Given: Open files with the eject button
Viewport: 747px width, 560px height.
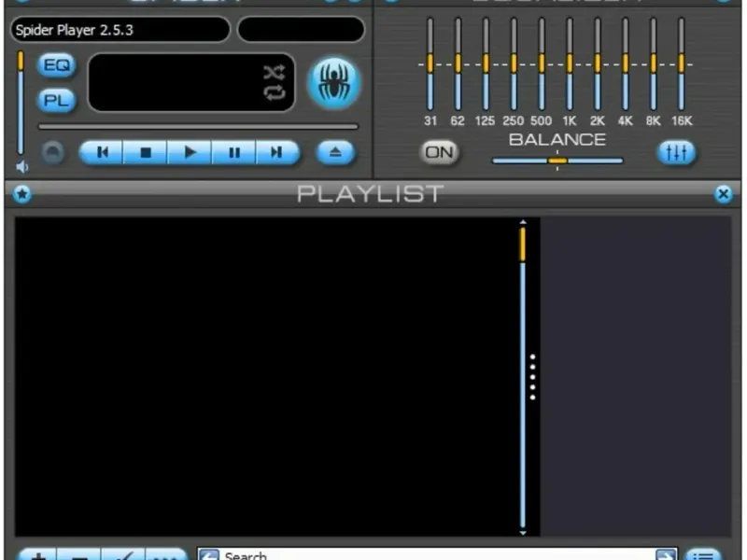Looking at the screenshot, I should click(335, 152).
